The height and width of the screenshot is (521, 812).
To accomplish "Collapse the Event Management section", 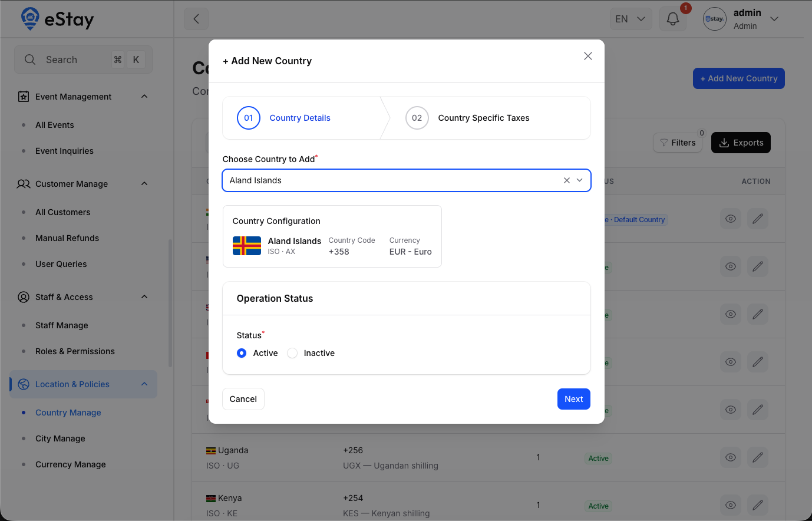I will [x=144, y=97].
